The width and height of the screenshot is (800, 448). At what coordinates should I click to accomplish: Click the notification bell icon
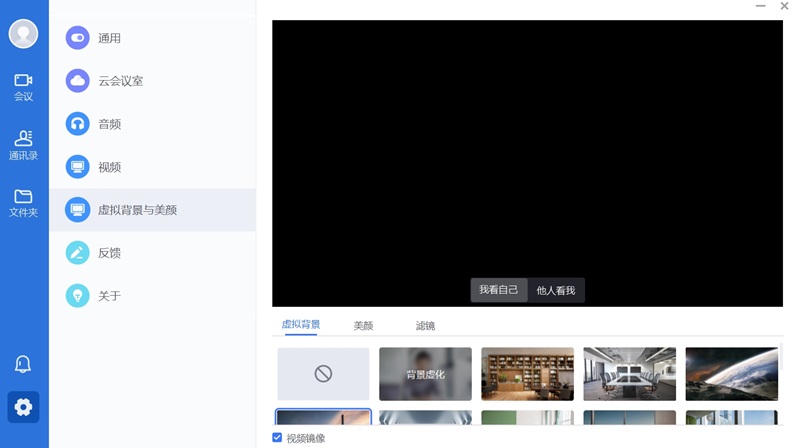(x=23, y=365)
